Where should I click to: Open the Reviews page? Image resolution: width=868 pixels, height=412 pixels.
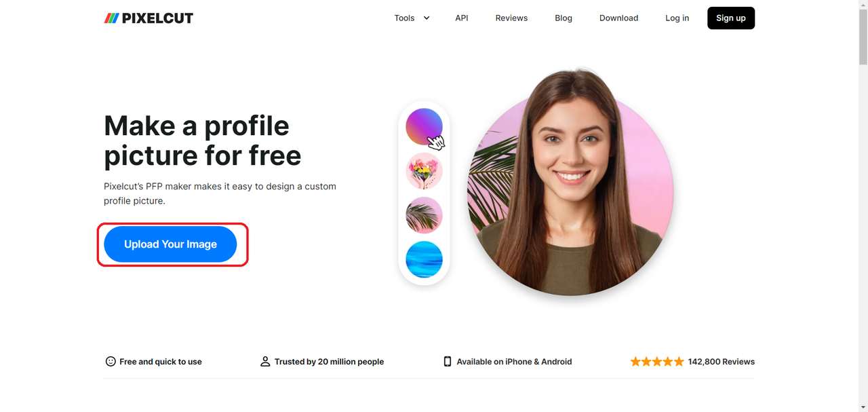click(x=511, y=18)
